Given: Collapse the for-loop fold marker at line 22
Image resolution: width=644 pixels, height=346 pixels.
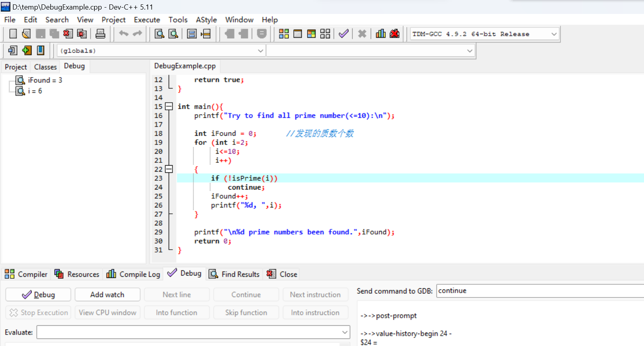Looking at the screenshot, I should coord(169,169).
